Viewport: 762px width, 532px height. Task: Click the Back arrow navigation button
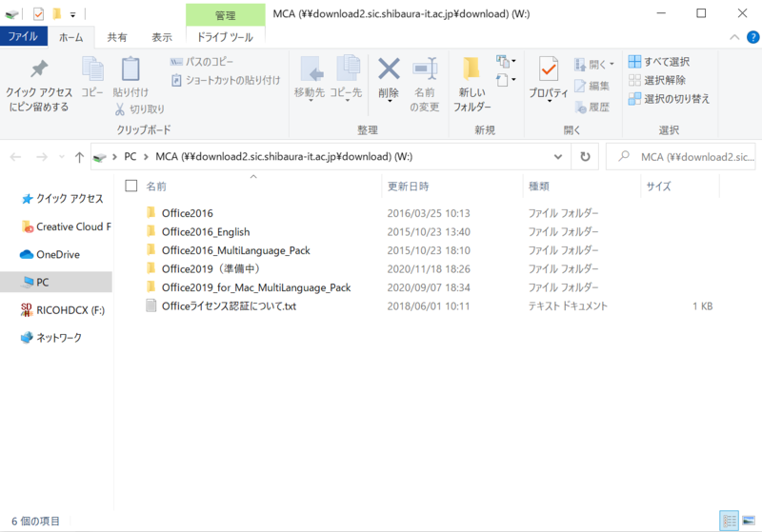15,157
